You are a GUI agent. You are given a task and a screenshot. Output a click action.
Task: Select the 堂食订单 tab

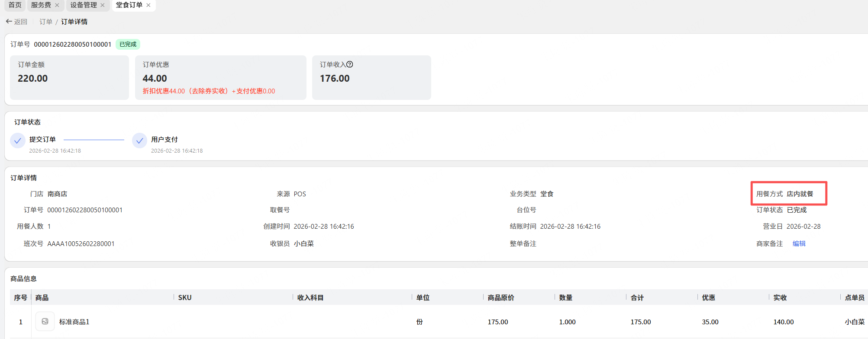(x=129, y=5)
